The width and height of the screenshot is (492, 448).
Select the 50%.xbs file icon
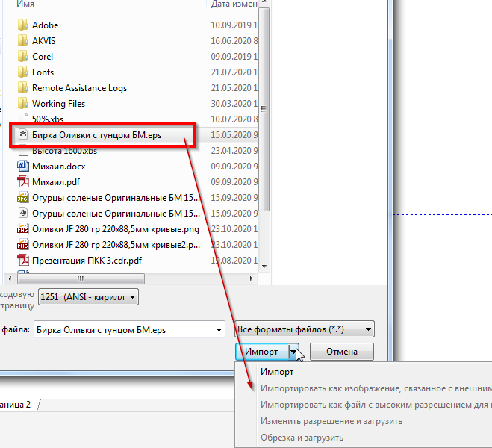[23, 118]
